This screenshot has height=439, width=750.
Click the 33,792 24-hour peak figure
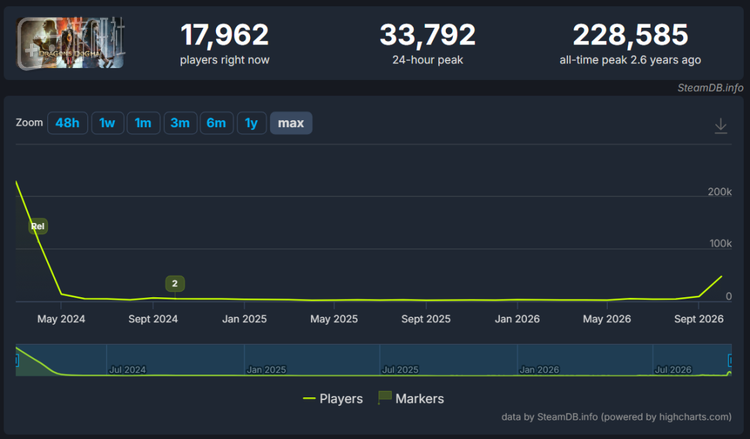(428, 35)
